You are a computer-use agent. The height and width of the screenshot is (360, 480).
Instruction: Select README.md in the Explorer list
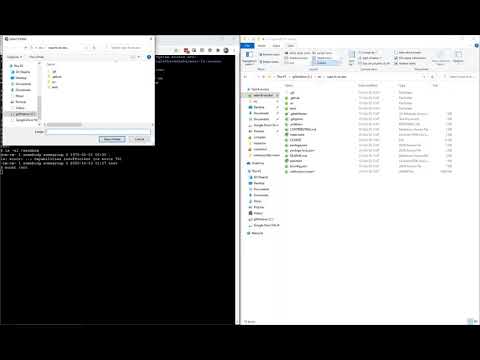click(x=298, y=156)
